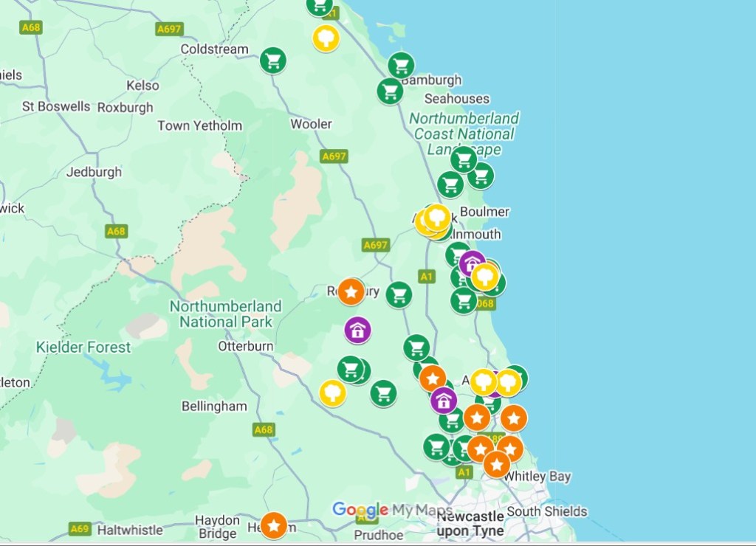Select the orange star marker nearest Whitley Bay
The width and height of the screenshot is (756, 546).
click(x=497, y=465)
